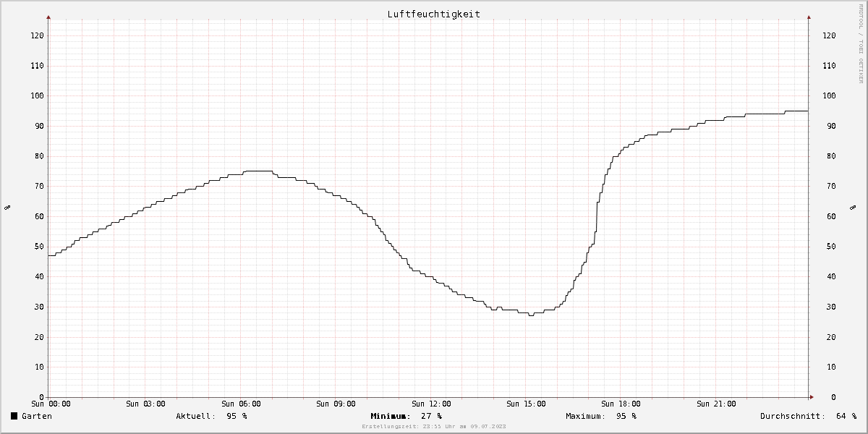Image resolution: width=868 pixels, height=434 pixels.
Task: Click the 10 label on left y-axis
Action: [39, 367]
